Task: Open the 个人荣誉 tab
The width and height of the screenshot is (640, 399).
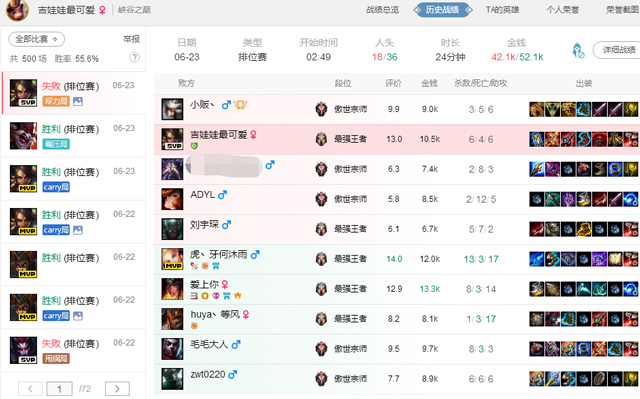Action: coord(562,10)
